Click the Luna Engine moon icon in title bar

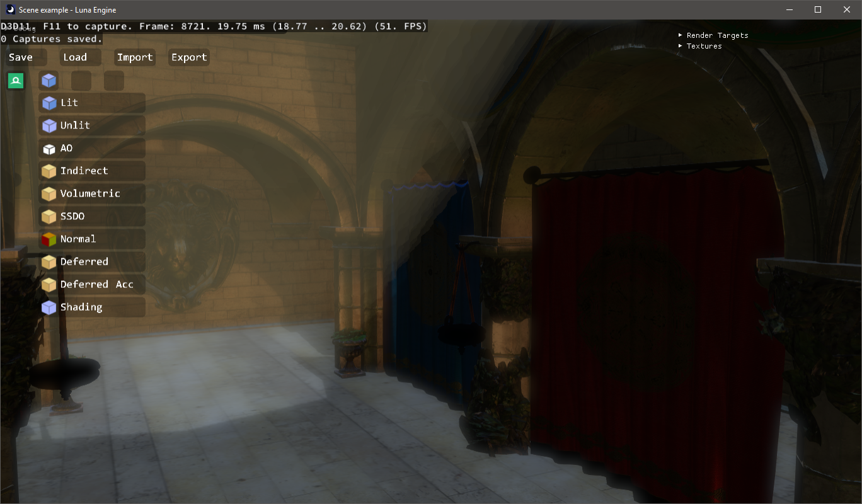coord(10,9)
